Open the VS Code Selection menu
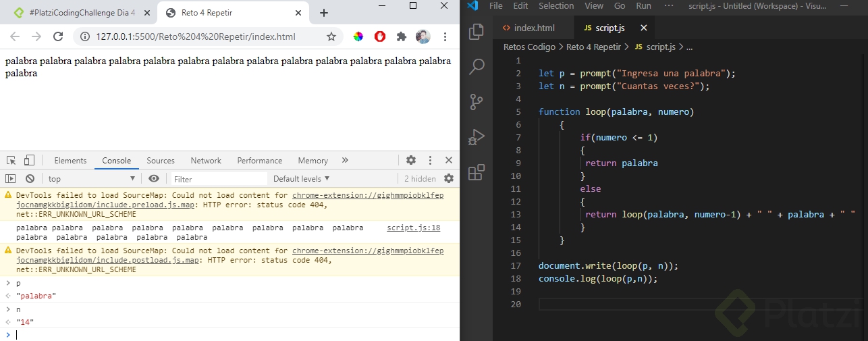This screenshot has height=341, width=868. (x=556, y=6)
